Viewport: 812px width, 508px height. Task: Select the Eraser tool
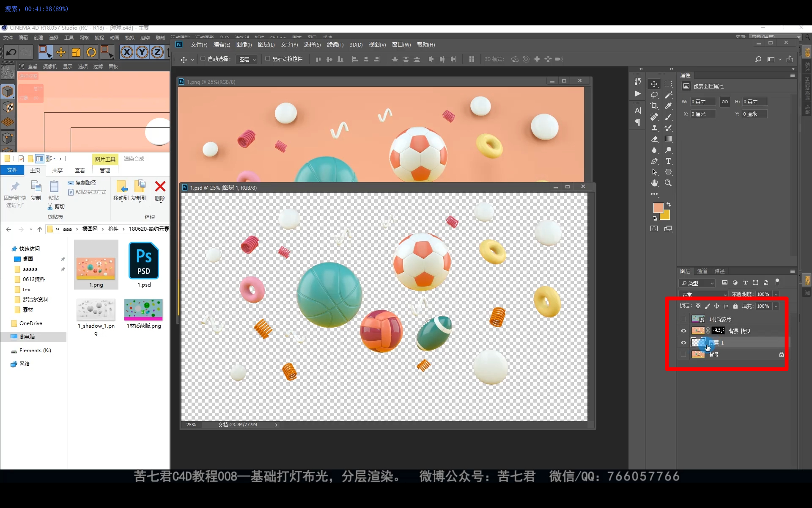click(654, 139)
